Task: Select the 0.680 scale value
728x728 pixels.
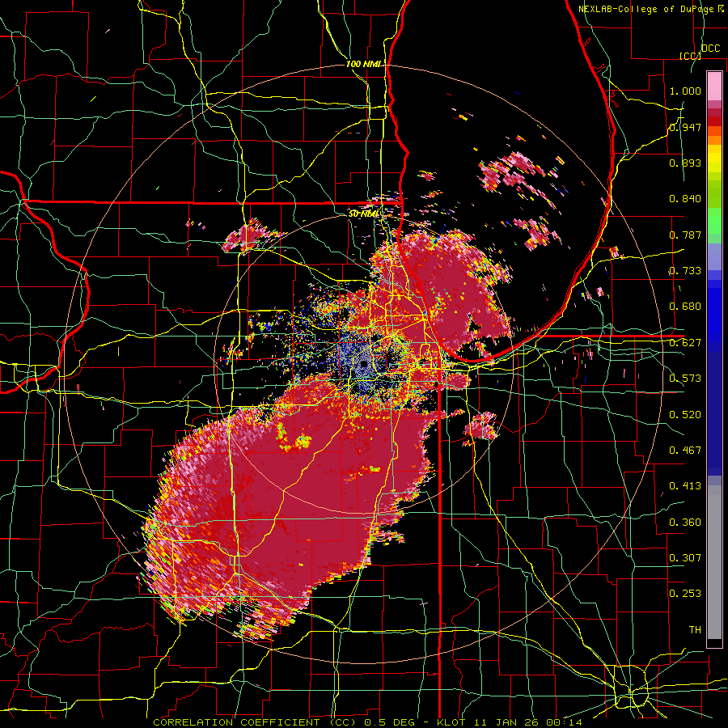Action: tap(685, 307)
